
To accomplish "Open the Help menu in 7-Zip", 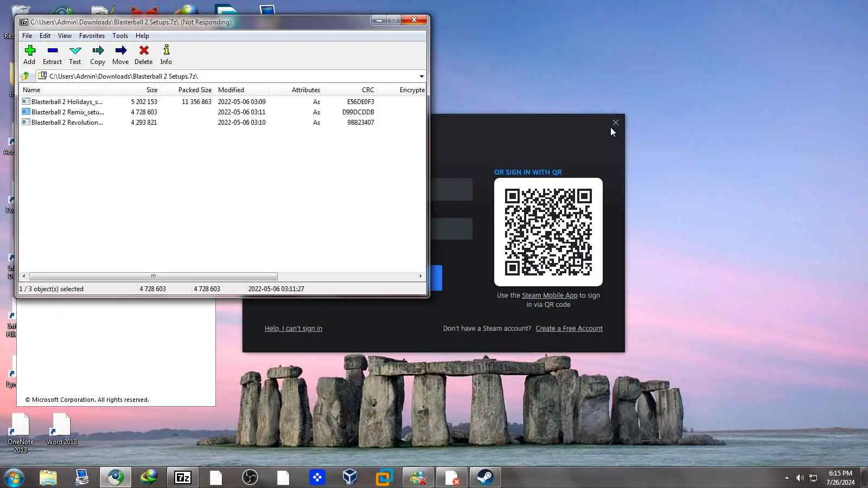I will tap(142, 36).
